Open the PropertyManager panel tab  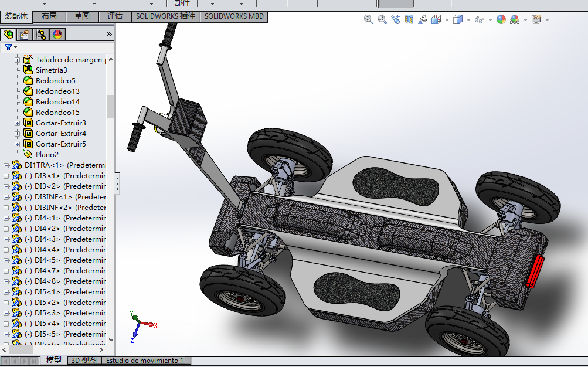(x=25, y=34)
